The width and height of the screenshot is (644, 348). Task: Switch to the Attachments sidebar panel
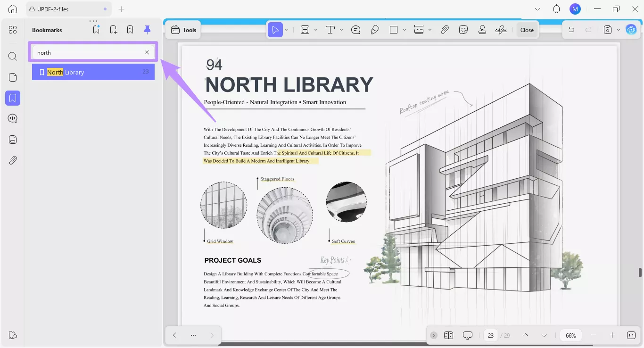coord(12,160)
